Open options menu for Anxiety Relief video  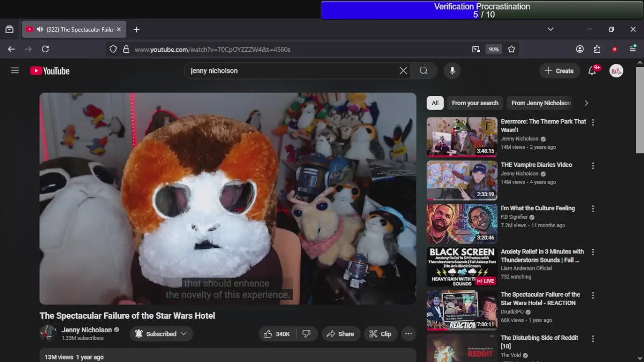click(x=593, y=252)
